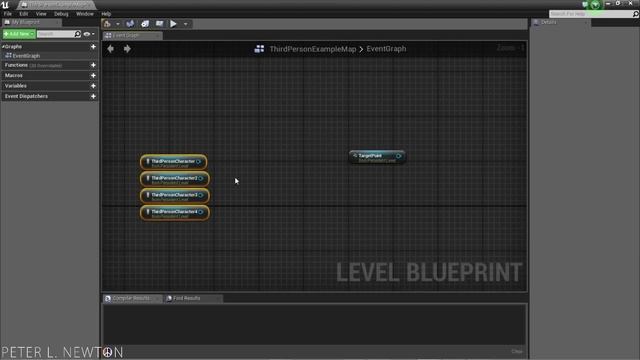This screenshot has height=360, width=640.
Task: Expand the Variables section
Action: pos(16,86)
